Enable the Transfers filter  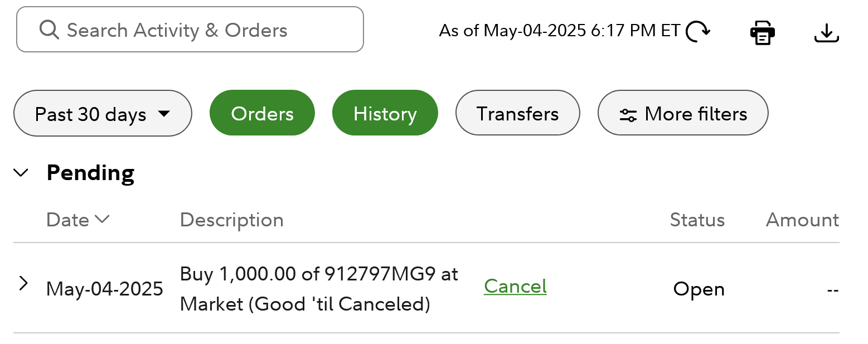point(518,113)
